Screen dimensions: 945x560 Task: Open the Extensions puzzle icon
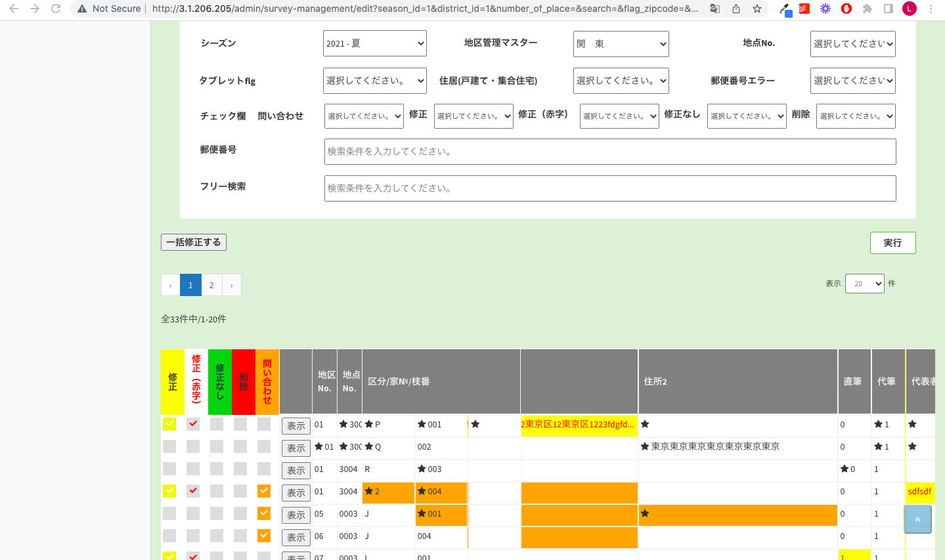(x=868, y=9)
